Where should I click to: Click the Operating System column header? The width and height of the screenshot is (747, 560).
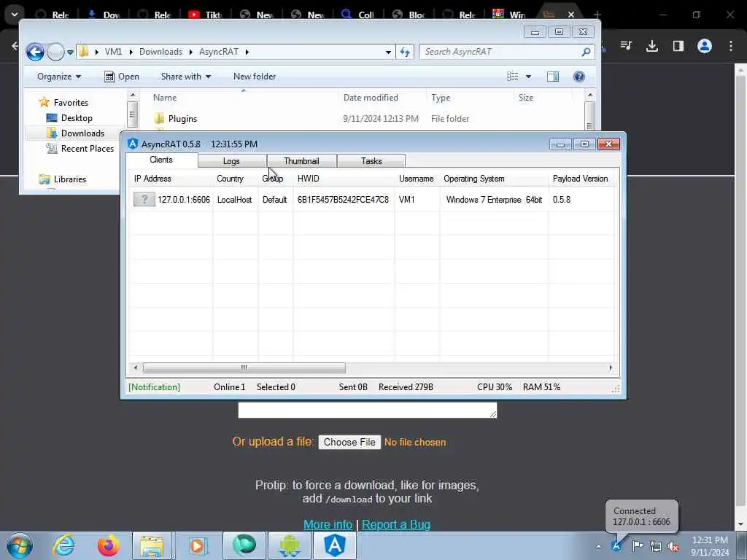click(x=474, y=179)
